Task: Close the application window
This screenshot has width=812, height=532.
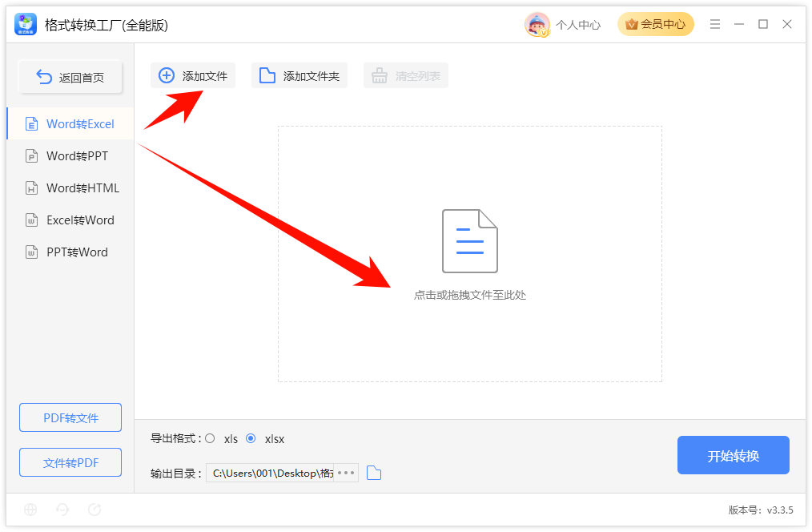Action: pos(787,24)
